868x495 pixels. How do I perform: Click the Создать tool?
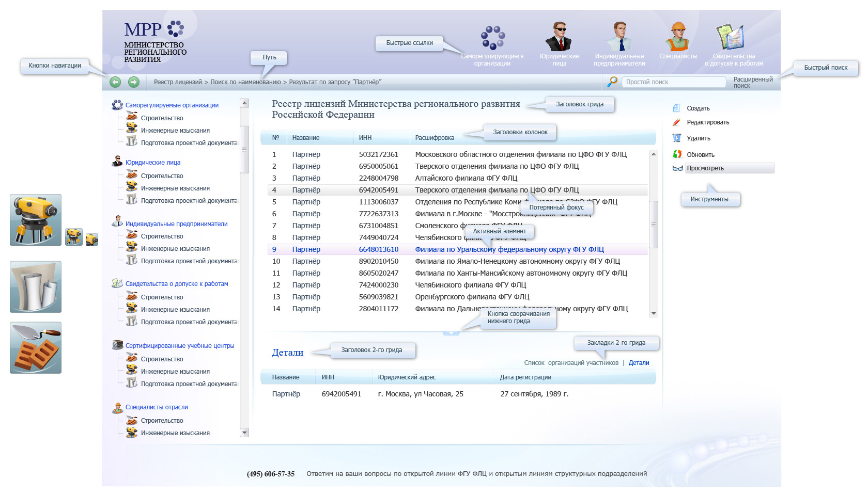pos(698,108)
